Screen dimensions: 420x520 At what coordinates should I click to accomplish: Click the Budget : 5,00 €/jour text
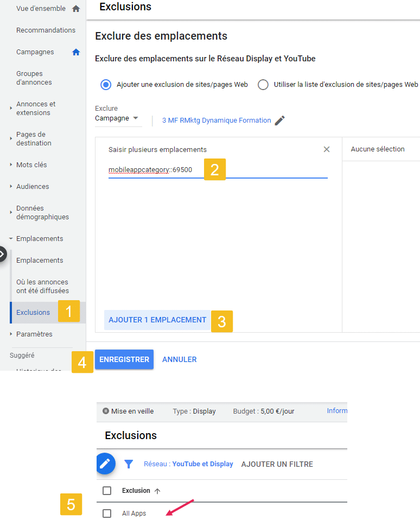pos(264,411)
